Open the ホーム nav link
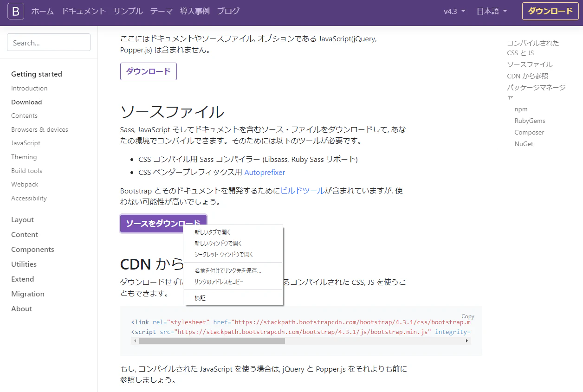Viewport: 583px width, 392px height. click(x=43, y=11)
